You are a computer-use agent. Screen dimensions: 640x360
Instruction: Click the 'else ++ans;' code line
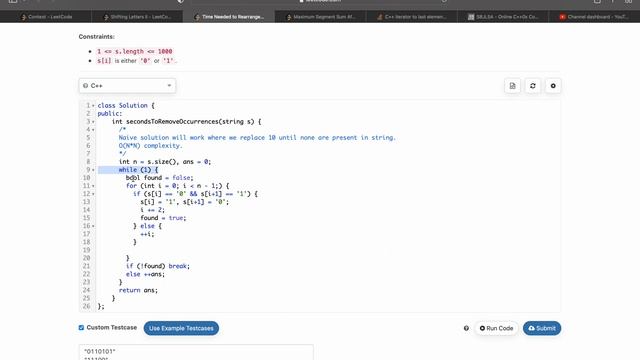145,274
